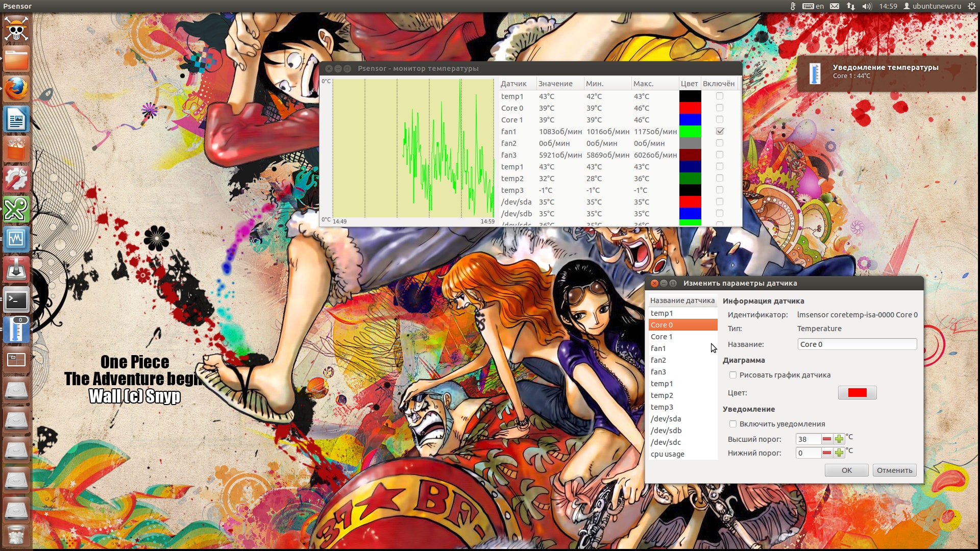Open the Files manager from the launcher
Viewport: 980px width, 551px height.
[16, 60]
